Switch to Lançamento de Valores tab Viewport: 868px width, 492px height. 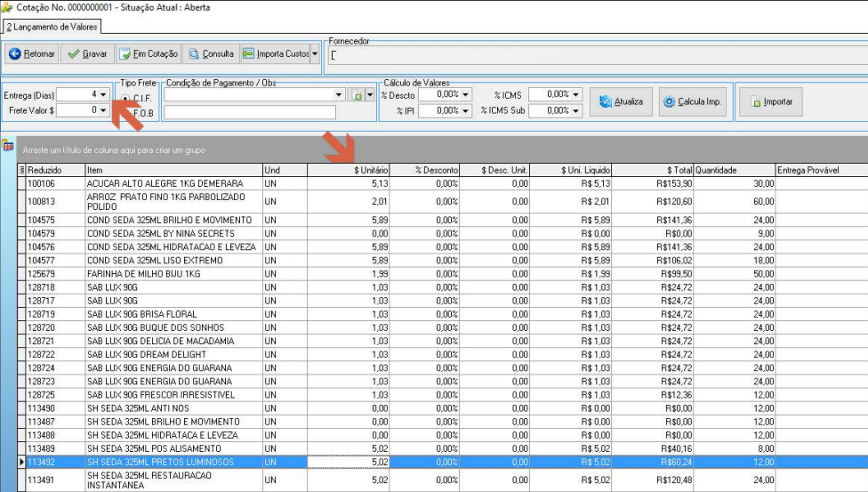click(52, 27)
